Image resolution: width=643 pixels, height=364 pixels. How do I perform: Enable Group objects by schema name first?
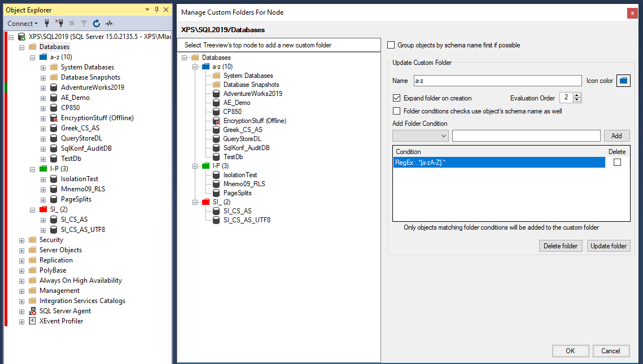click(x=391, y=45)
